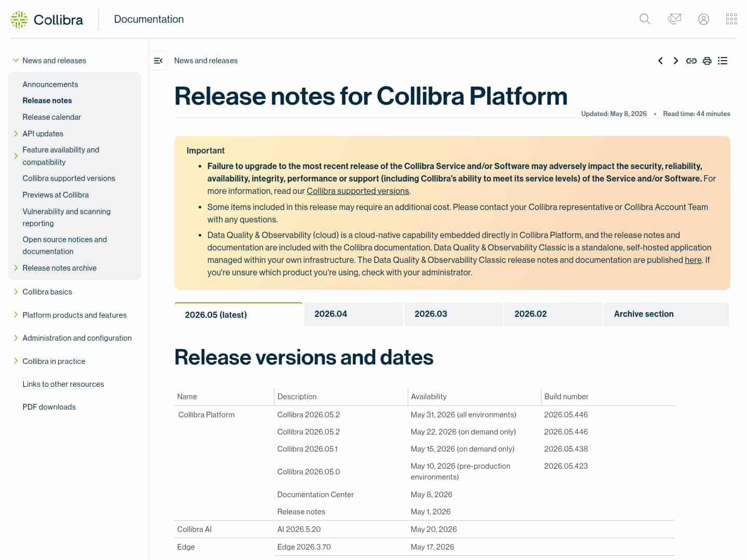Click the 'May 31, 2026 (all environments)' cell
Image resolution: width=747 pixels, height=560 pixels.
(464, 414)
